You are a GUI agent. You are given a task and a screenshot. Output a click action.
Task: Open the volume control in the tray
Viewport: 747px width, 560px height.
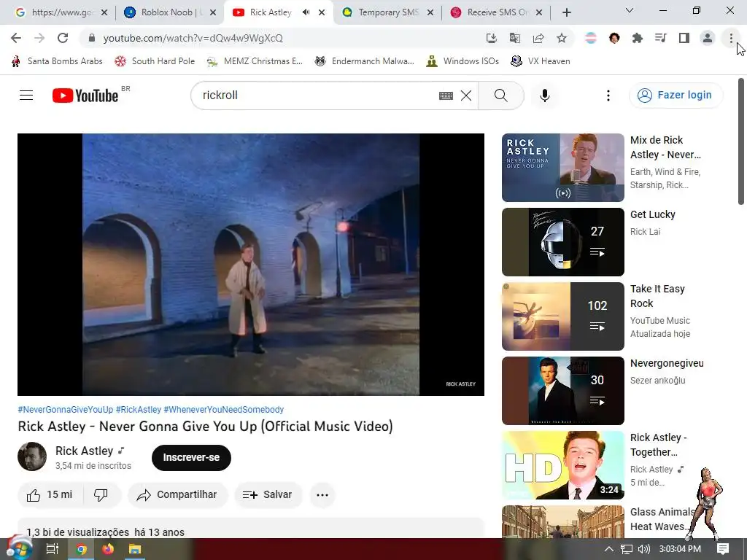643,549
